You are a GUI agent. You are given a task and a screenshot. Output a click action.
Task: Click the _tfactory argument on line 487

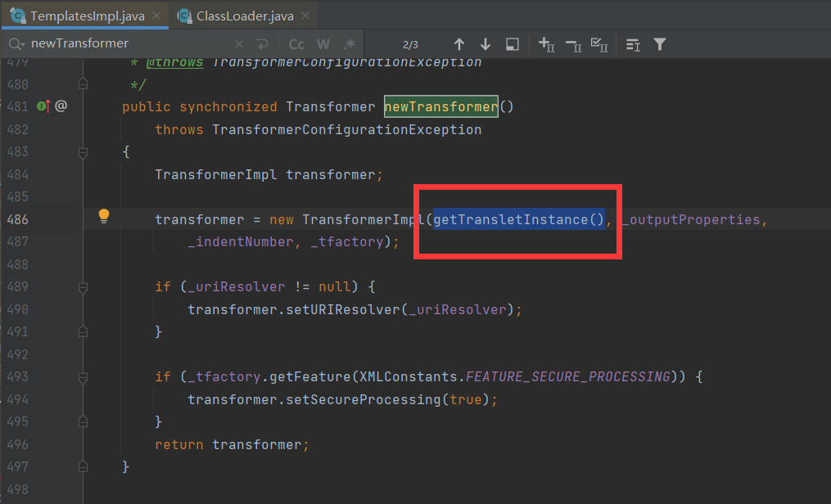(x=346, y=242)
